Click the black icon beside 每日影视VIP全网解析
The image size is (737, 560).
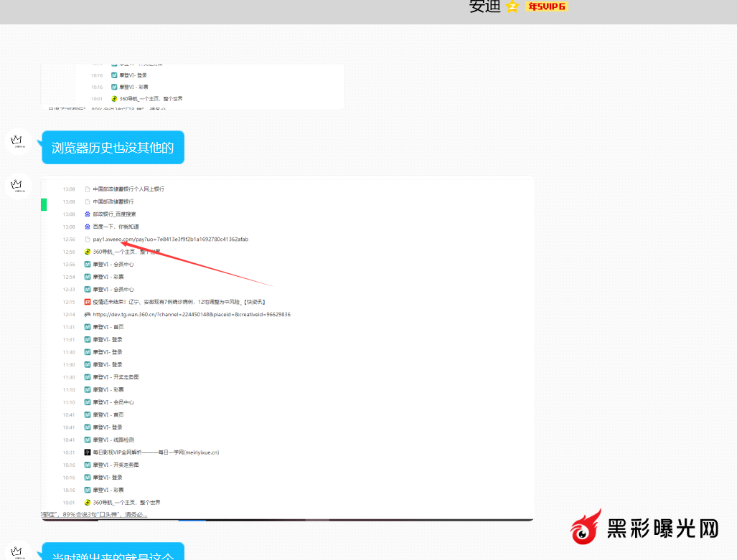point(88,452)
